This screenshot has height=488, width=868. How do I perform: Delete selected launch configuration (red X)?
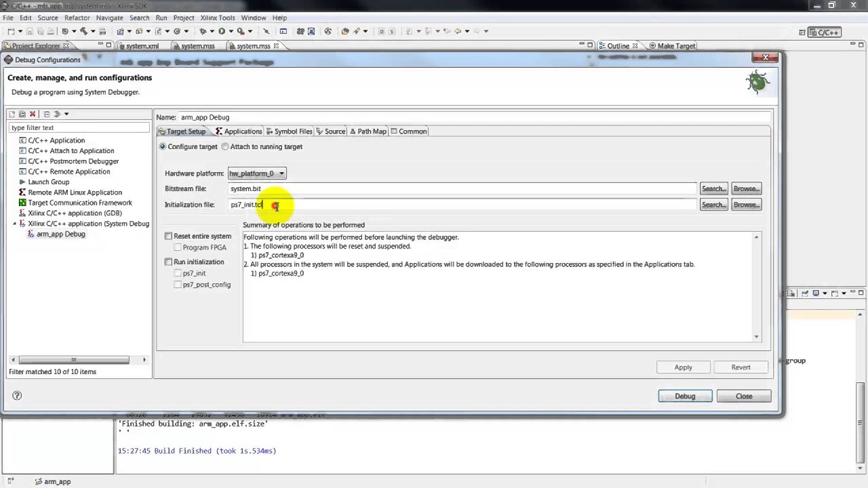tap(32, 114)
